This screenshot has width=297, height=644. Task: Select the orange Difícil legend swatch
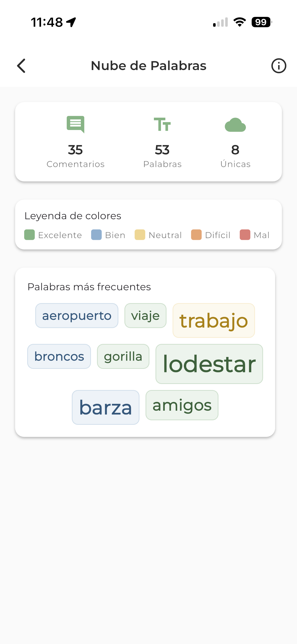[x=196, y=235]
